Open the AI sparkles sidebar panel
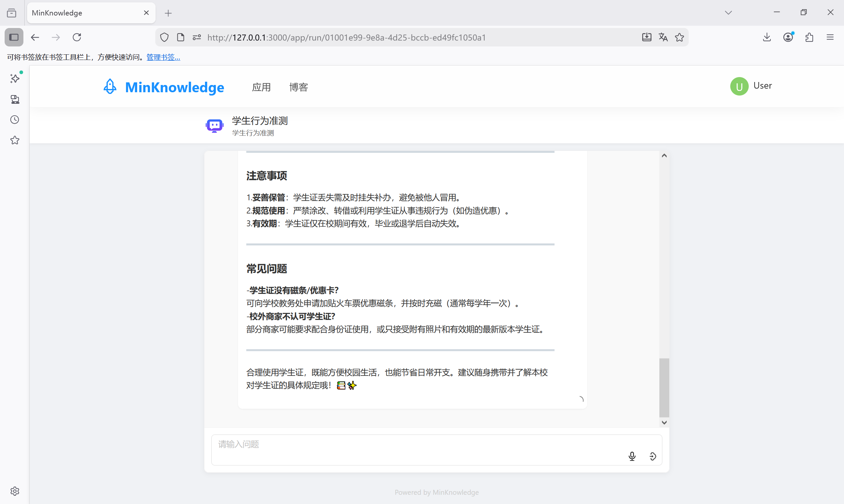The height and width of the screenshot is (504, 844). click(15, 78)
